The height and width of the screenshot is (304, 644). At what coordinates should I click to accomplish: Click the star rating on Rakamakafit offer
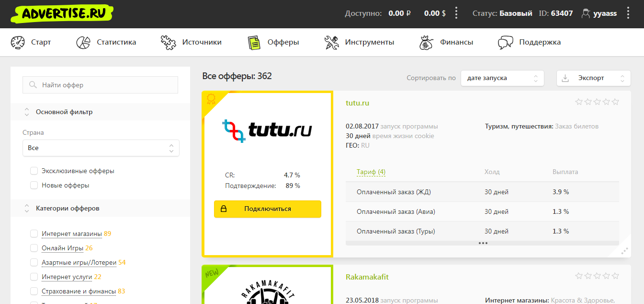pyautogui.click(x=597, y=276)
